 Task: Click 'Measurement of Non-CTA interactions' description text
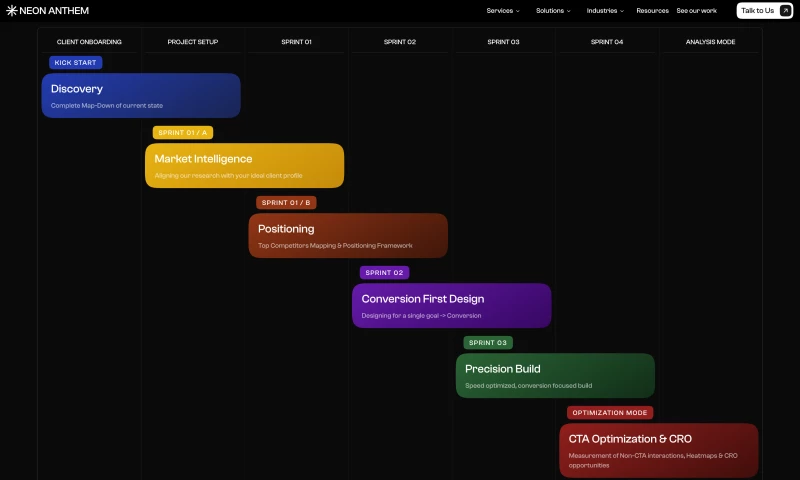tap(653, 460)
